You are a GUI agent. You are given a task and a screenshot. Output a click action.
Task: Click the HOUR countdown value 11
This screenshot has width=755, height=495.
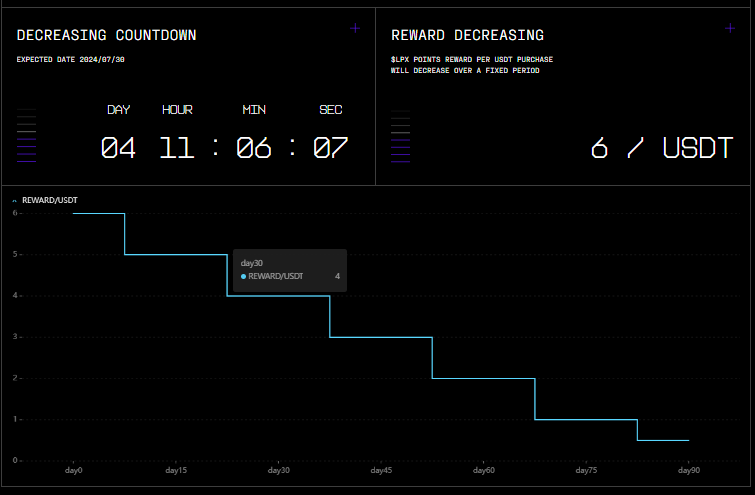tap(177, 148)
